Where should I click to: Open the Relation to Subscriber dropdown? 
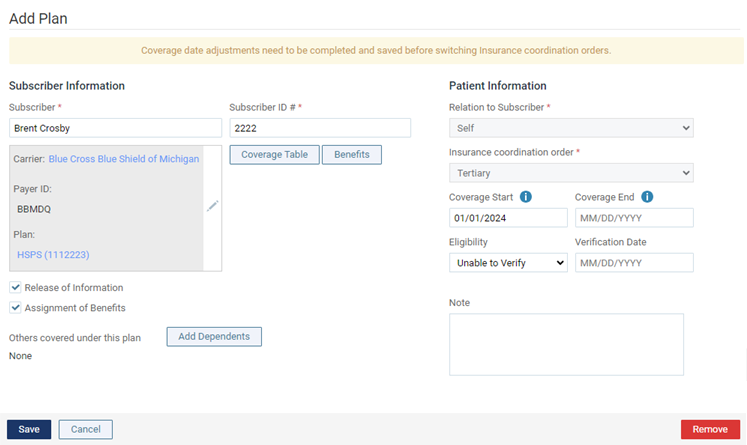[x=571, y=128]
